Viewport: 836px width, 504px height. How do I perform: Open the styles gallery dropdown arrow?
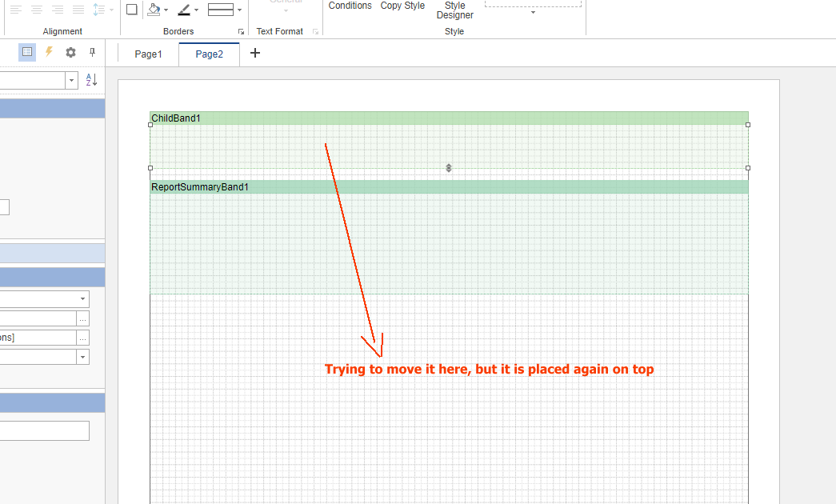tap(533, 13)
